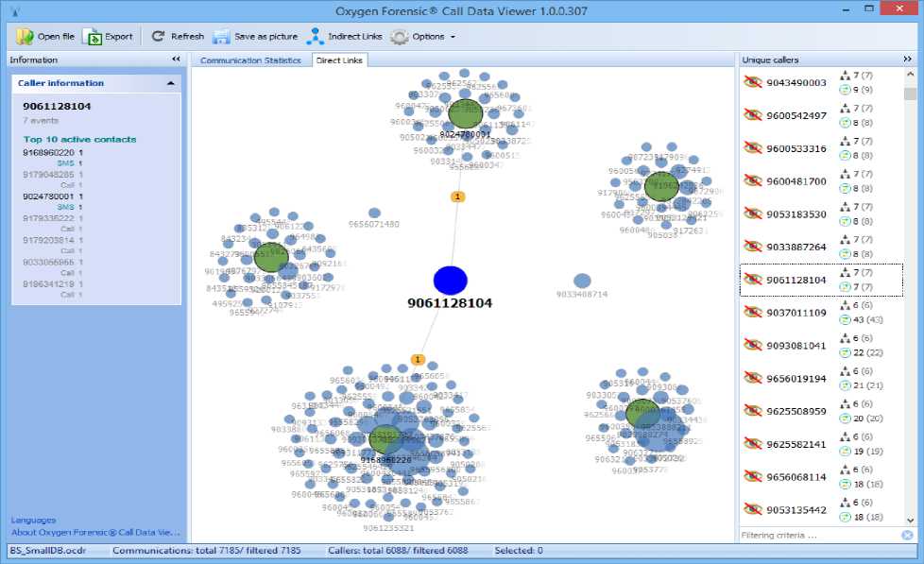Toggle visibility of caller 9093081041

point(752,345)
